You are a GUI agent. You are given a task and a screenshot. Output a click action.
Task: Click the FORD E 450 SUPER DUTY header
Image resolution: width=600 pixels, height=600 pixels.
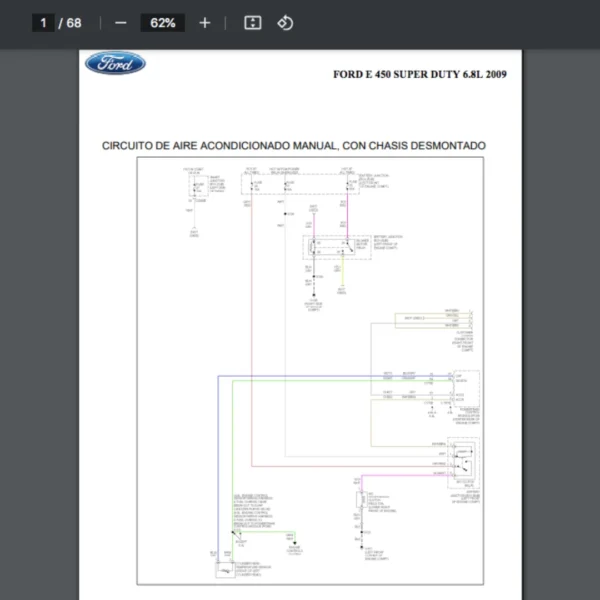click(420, 76)
